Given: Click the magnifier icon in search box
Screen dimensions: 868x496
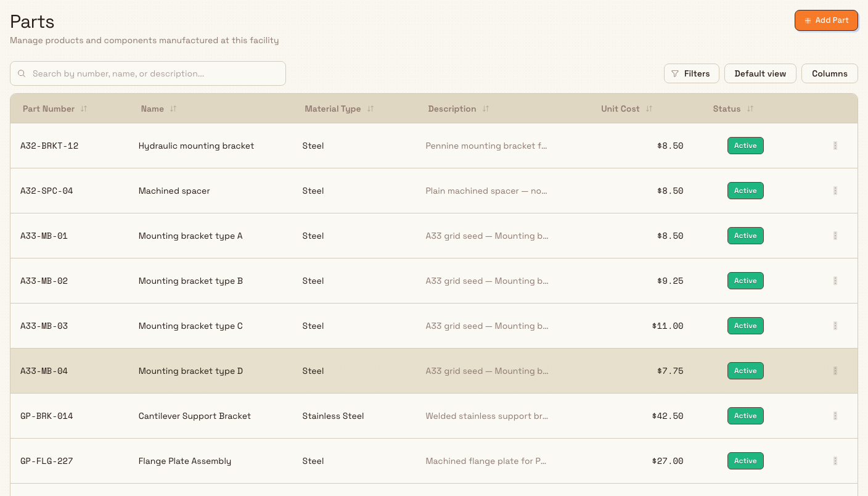Looking at the screenshot, I should (22, 73).
